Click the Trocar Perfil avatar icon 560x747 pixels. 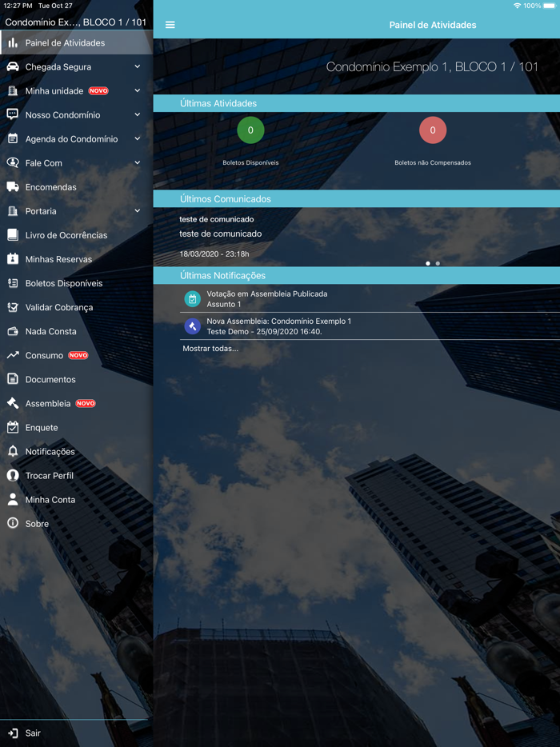click(13, 475)
